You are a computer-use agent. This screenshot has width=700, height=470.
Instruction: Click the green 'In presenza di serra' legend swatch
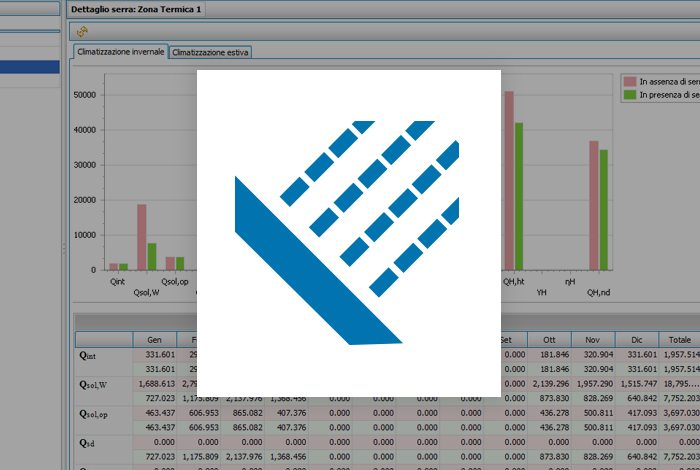pyautogui.click(x=629, y=95)
